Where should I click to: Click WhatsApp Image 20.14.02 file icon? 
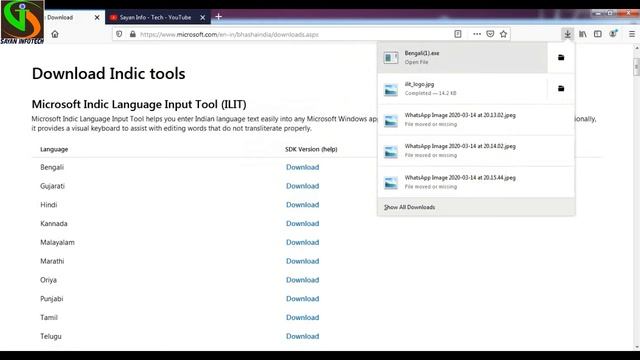391,151
